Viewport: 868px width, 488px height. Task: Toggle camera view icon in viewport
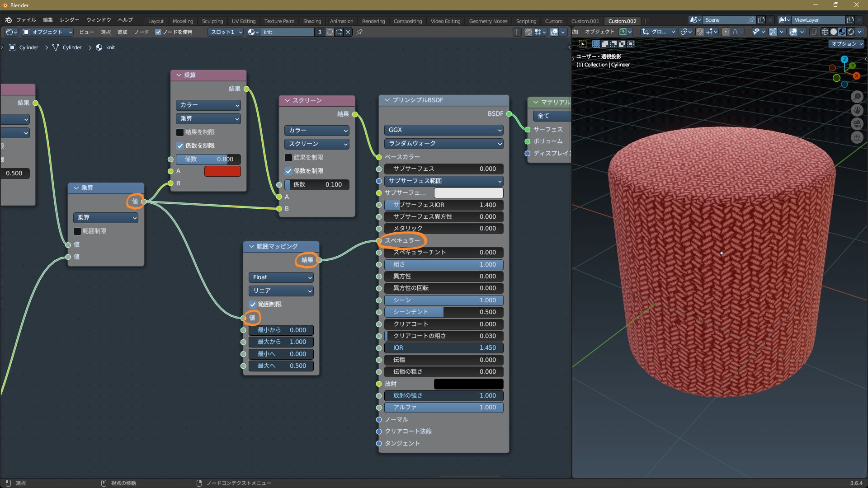coord(857,124)
